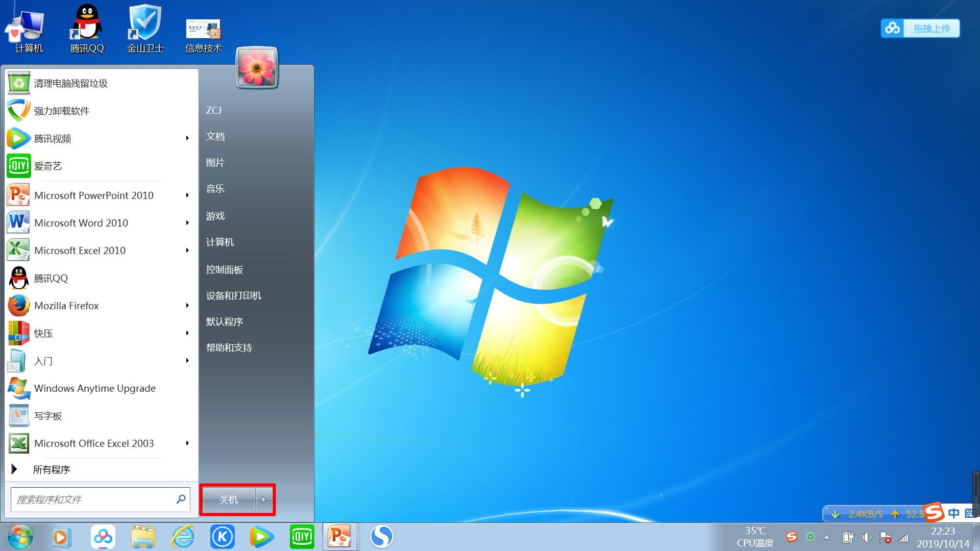
Task: Open Sogou browser taskbar icon
Action: [381, 537]
